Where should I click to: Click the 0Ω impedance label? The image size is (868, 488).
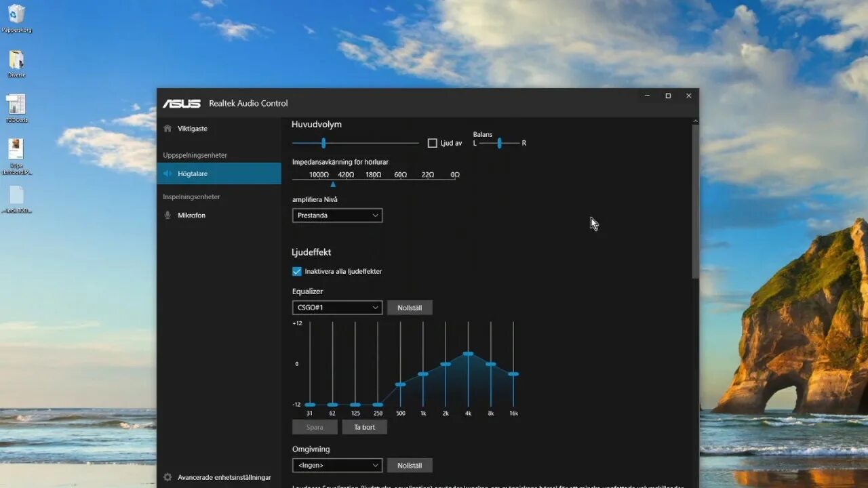coord(455,175)
